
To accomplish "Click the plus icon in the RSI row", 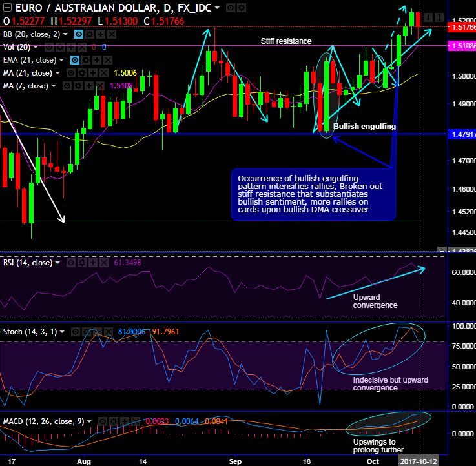I will [93, 263].
